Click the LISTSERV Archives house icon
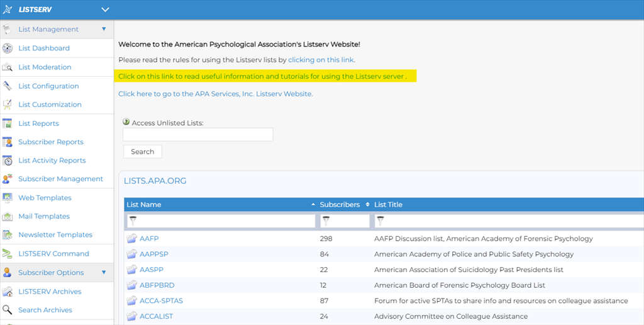The height and width of the screenshot is (325, 644). click(7, 292)
